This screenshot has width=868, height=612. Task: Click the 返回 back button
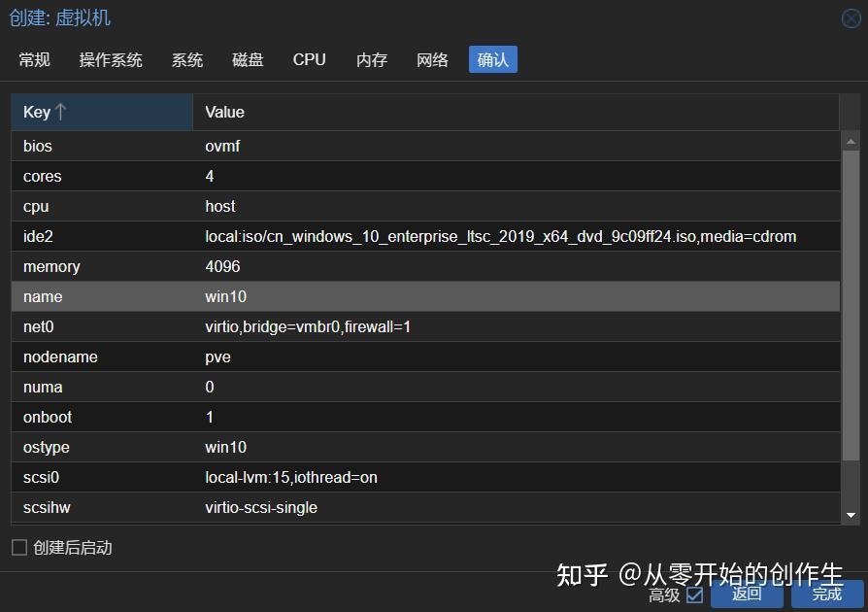coord(747,595)
